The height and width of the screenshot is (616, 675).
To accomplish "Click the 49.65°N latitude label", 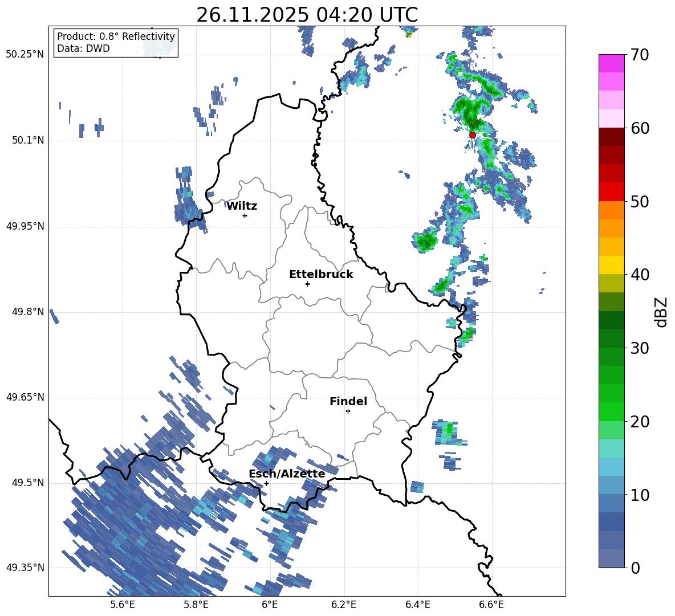I will point(25,397).
